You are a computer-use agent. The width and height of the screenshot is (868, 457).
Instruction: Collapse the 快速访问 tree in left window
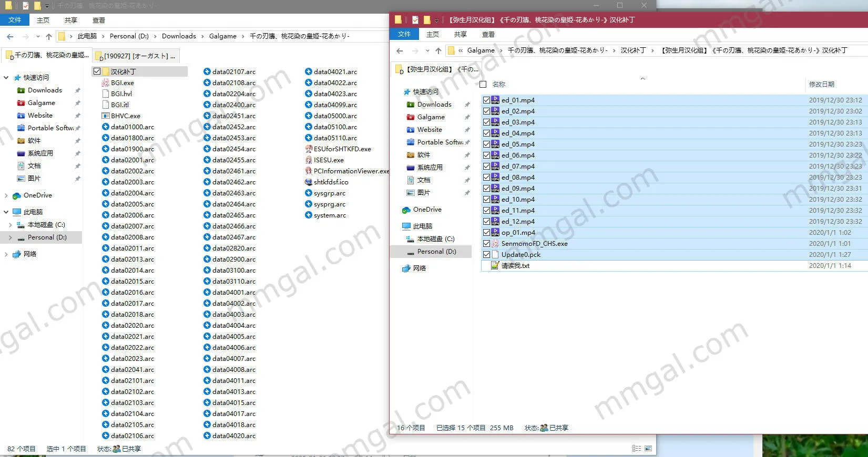(6, 77)
